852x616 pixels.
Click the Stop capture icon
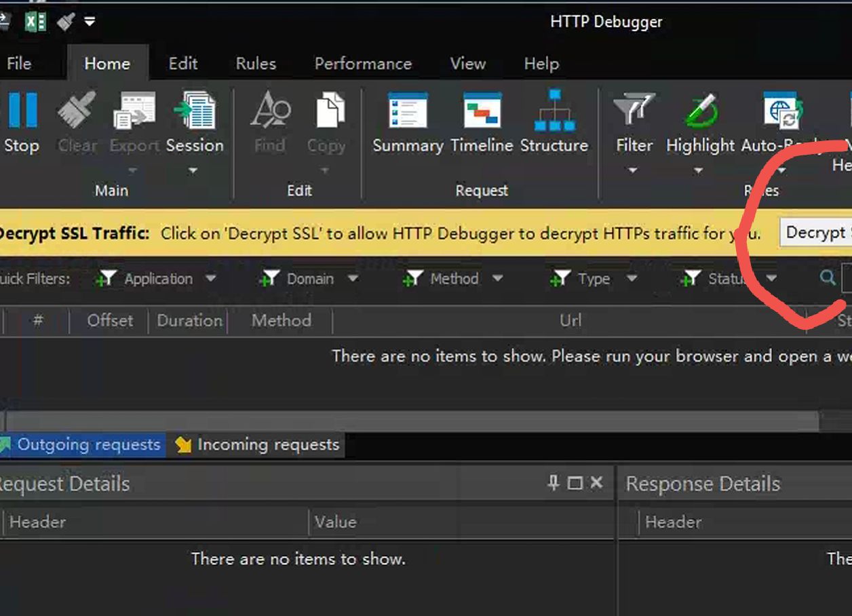(22, 111)
